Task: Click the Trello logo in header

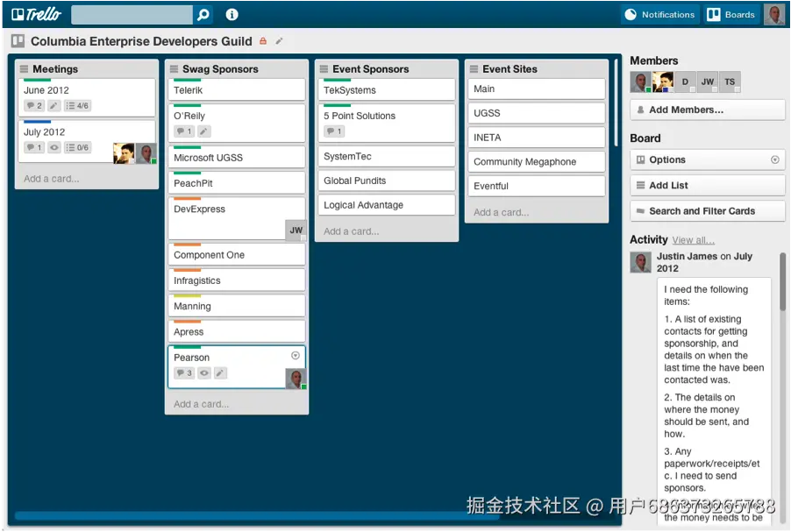Action: (36, 14)
